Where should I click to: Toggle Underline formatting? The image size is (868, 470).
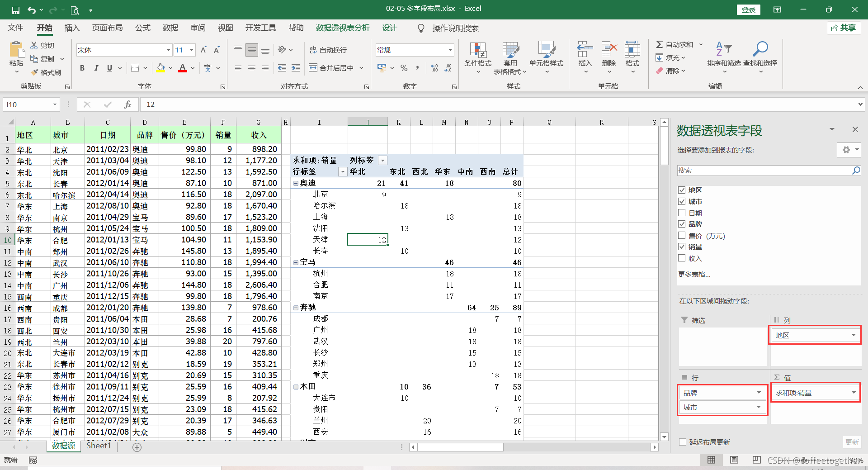[x=109, y=68]
